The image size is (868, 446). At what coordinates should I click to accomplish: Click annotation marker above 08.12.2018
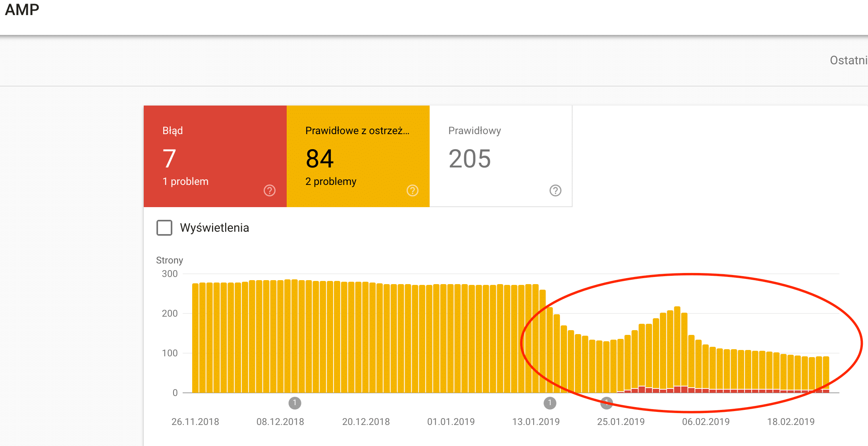295,403
